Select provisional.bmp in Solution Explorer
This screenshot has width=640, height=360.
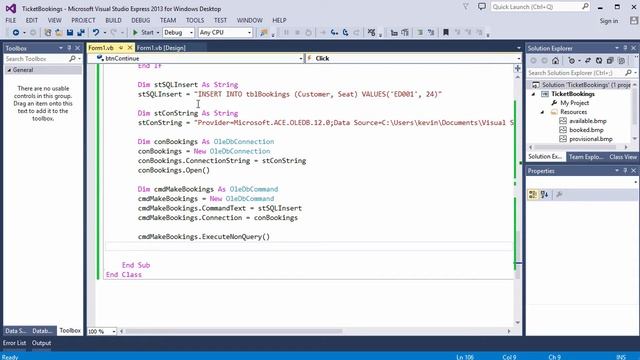(591, 139)
